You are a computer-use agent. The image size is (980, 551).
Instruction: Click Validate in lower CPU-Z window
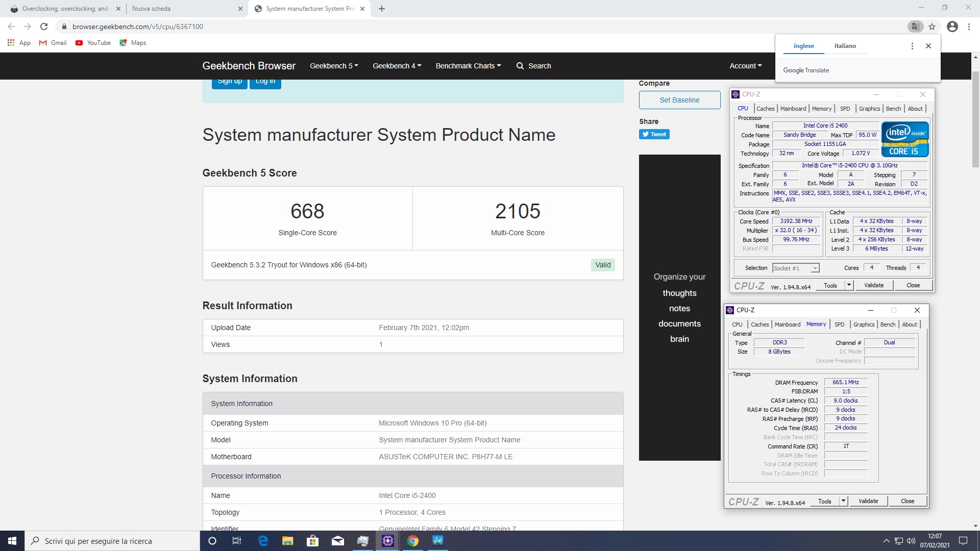[x=868, y=501]
